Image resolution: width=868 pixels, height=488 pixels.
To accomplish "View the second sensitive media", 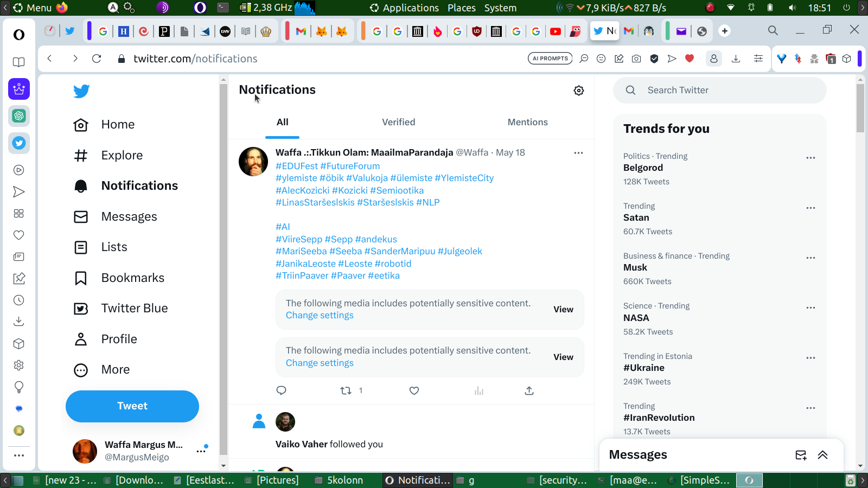I will pyautogui.click(x=563, y=357).
